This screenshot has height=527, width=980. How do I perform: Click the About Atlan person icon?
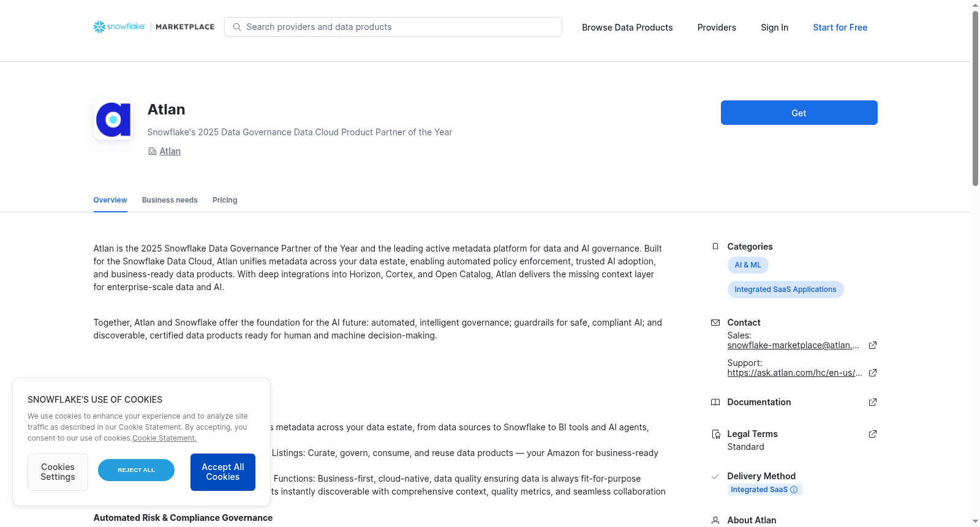pyautogui.click(x=715, y=520)
